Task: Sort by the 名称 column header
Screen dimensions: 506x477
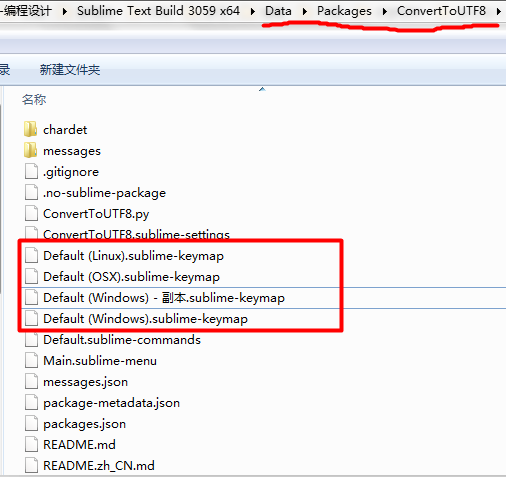Action: [34, 99]
